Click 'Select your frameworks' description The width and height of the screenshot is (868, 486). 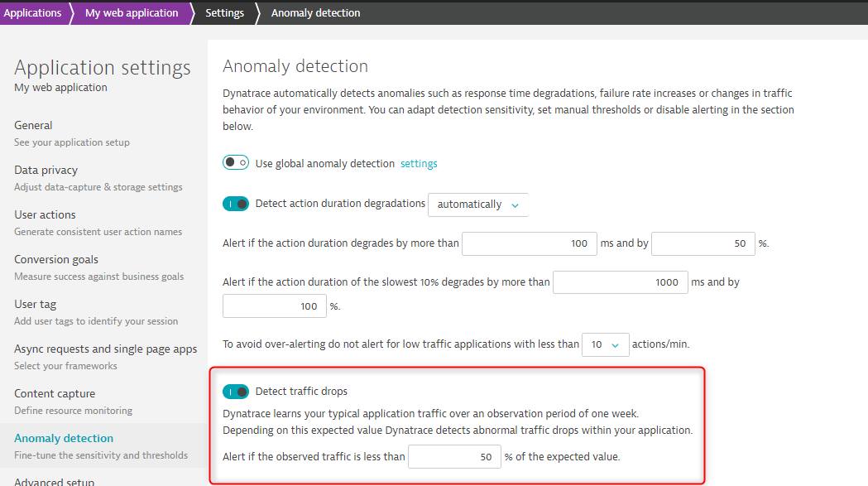click(x=65, y=366)
